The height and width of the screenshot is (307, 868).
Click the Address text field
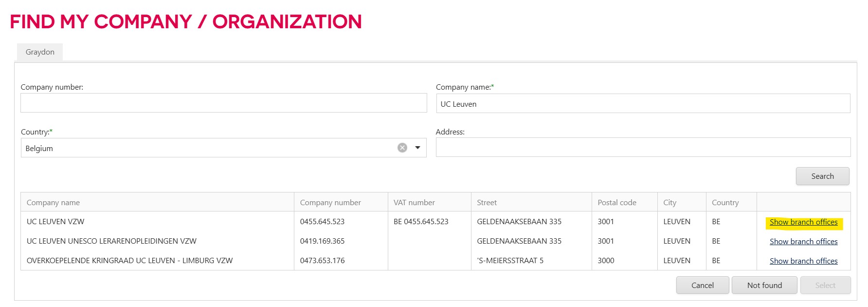(x=643, y=148)
